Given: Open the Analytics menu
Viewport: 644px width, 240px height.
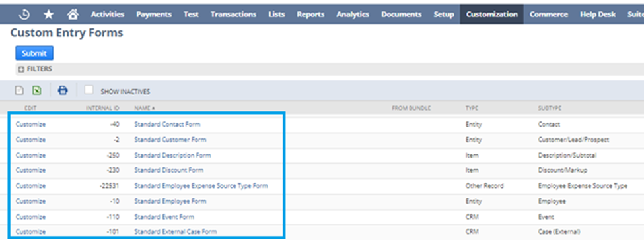Looking at the screenshot, I should tap(353, 15).
